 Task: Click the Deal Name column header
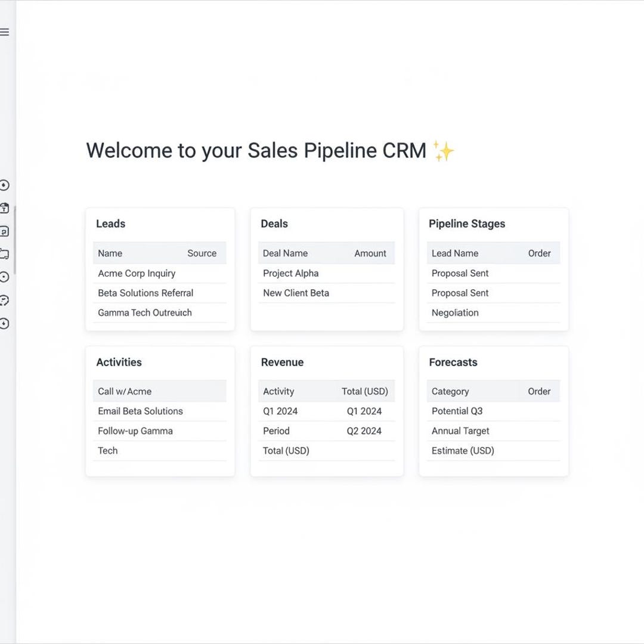coord(285,253)
